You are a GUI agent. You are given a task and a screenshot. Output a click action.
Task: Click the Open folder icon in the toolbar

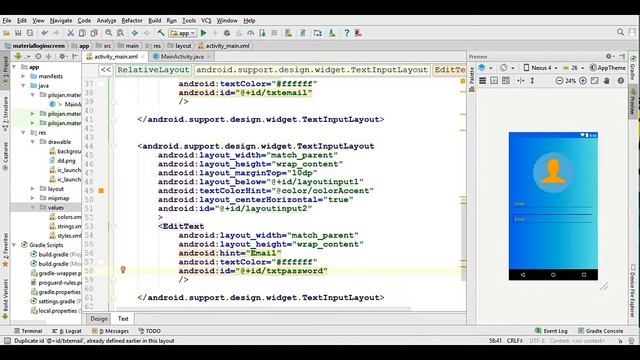click(x=6, y=33)
